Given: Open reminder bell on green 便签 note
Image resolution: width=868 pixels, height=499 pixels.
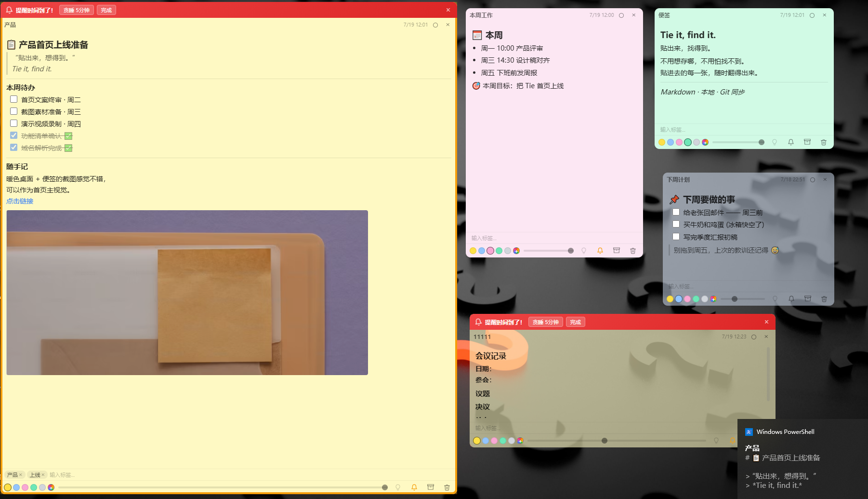Looking at the screenshot, I should (x=791, y=142).
